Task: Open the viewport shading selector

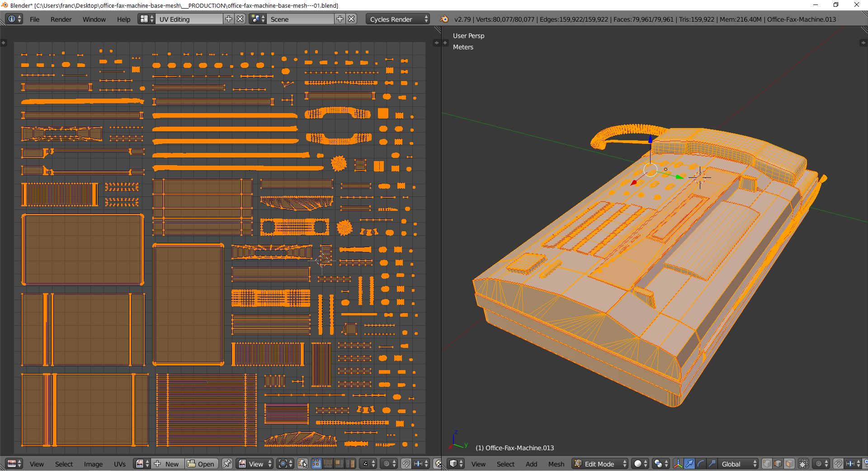Action: pos(640,464)
